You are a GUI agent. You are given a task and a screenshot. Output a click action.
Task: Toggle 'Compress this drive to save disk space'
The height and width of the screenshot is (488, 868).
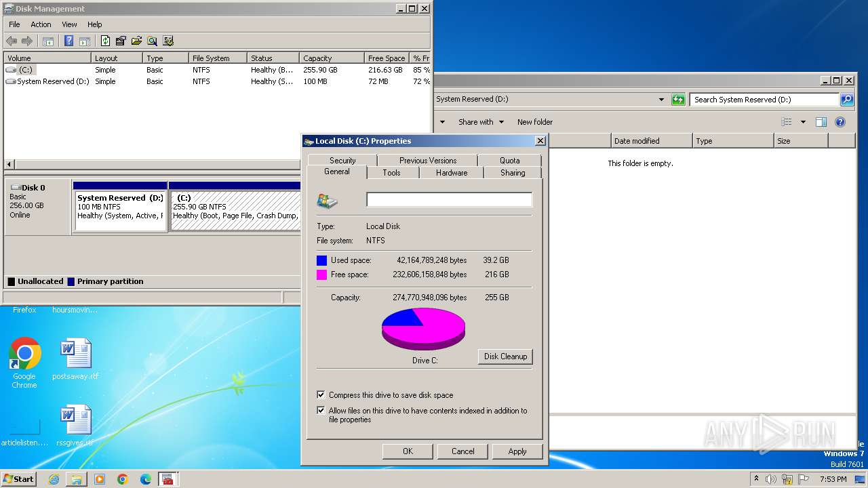[x=321, y=394]
